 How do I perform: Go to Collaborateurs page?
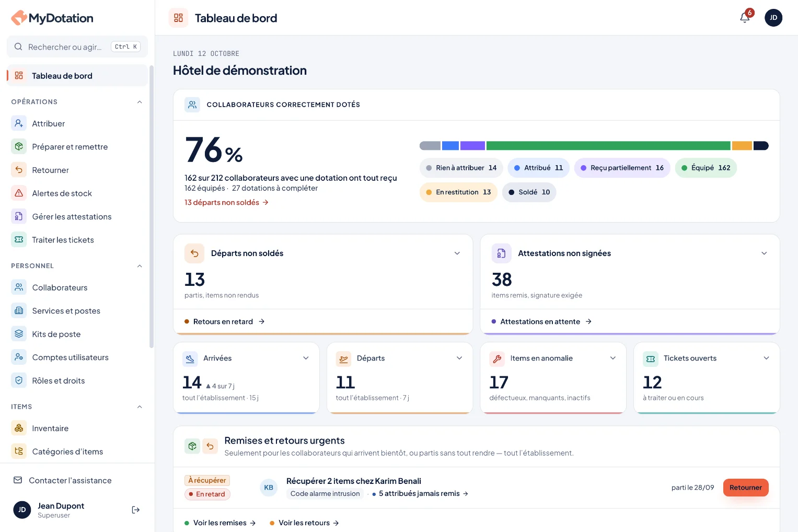tap(77, 287)
